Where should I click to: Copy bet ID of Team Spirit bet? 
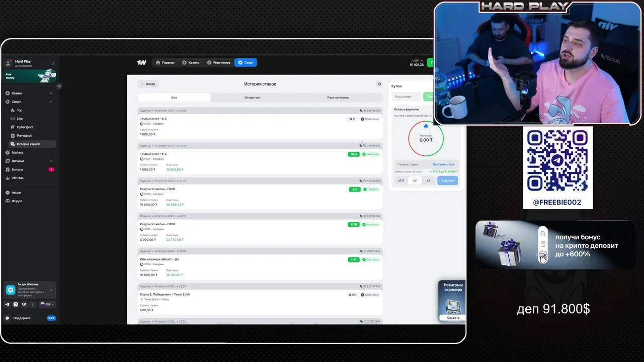pos(361,286)
